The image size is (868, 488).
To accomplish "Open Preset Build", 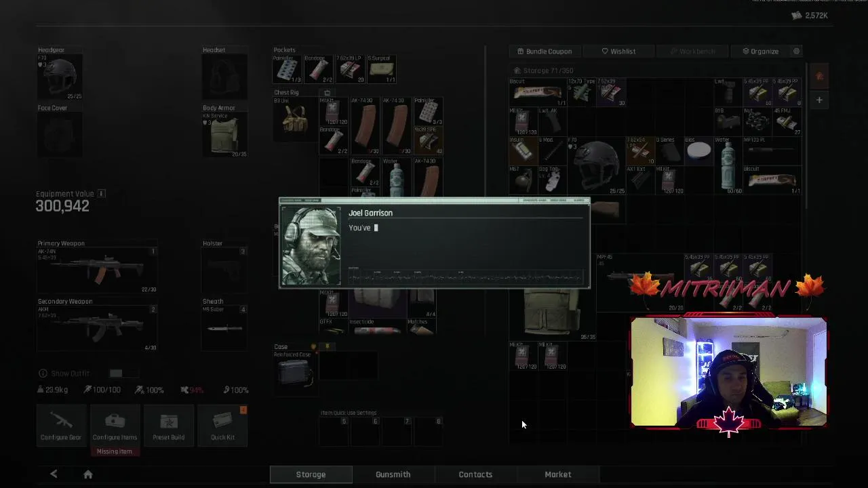I will tap(168, 425).
